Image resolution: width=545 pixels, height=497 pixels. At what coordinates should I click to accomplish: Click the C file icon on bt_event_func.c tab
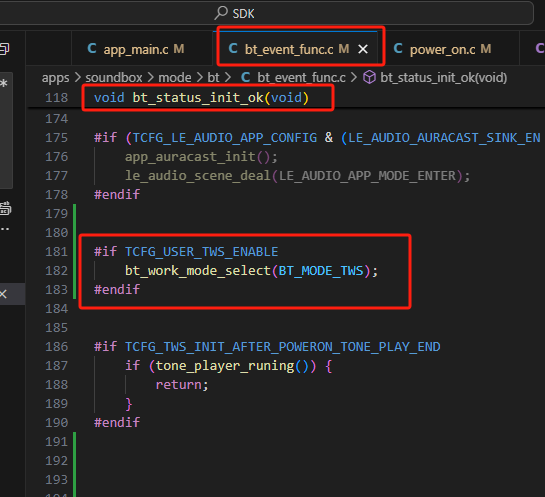pyautogui.click(x=233, y=48)
